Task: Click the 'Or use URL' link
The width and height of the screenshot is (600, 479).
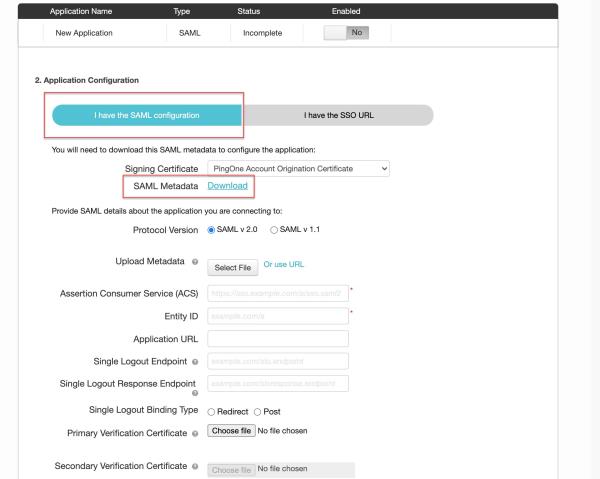Action: (x=284, y=264)
